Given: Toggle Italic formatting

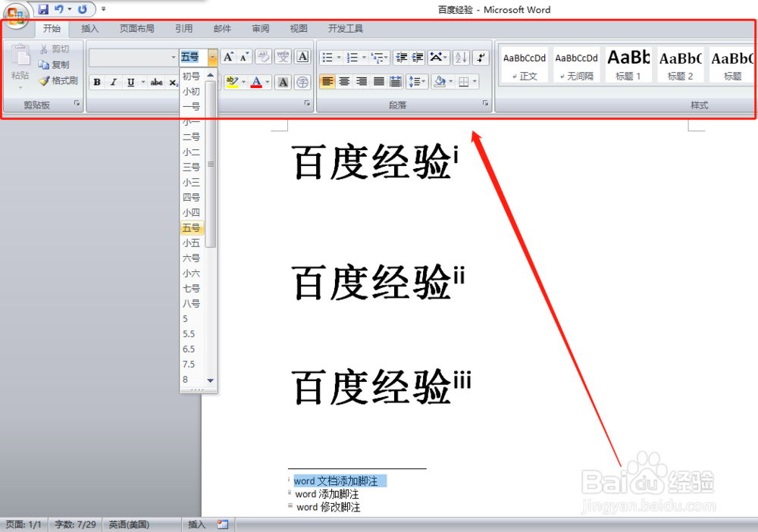Looking at the screenshot, I should pos(114,82).
